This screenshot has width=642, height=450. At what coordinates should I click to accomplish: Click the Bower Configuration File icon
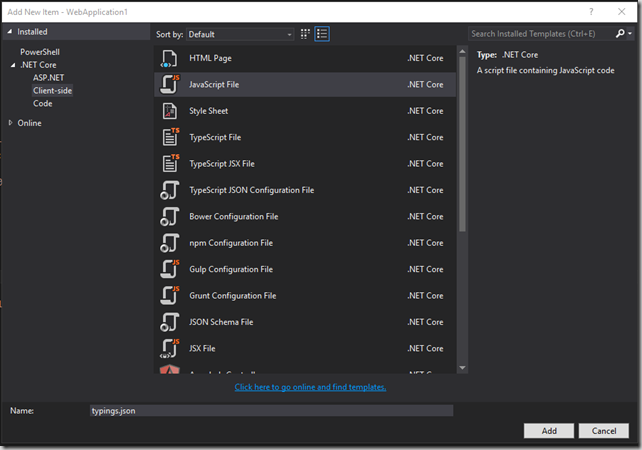click(170, 217)
